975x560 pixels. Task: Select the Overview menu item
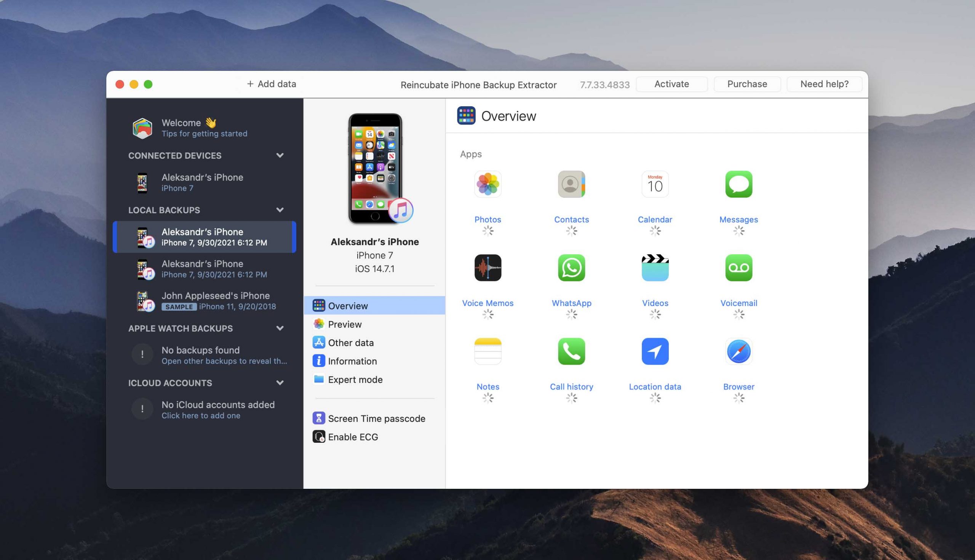[x=374, y=305]
